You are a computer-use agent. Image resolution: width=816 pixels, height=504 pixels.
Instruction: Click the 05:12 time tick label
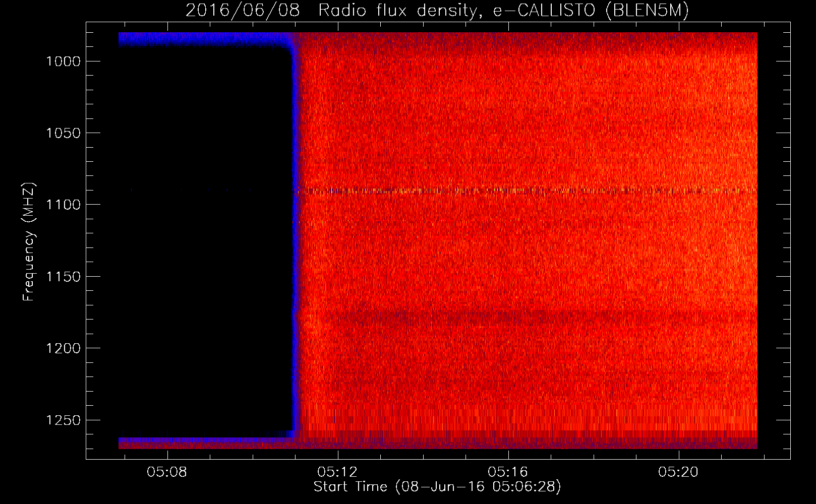pos(337,472)
